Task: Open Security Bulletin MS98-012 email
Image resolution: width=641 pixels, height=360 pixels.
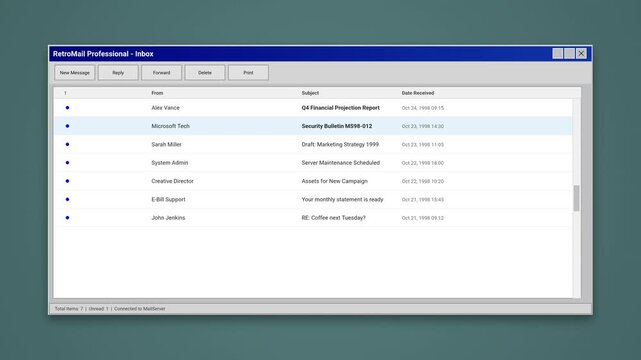Action: [337, 126]
